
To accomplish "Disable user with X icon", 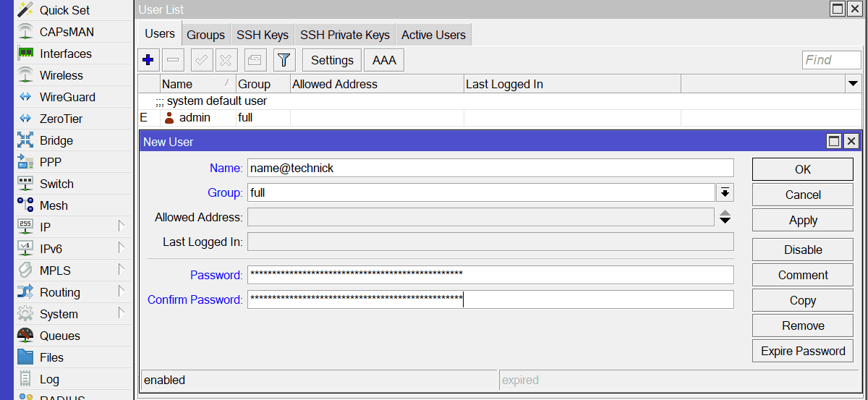I will (226, 60).
